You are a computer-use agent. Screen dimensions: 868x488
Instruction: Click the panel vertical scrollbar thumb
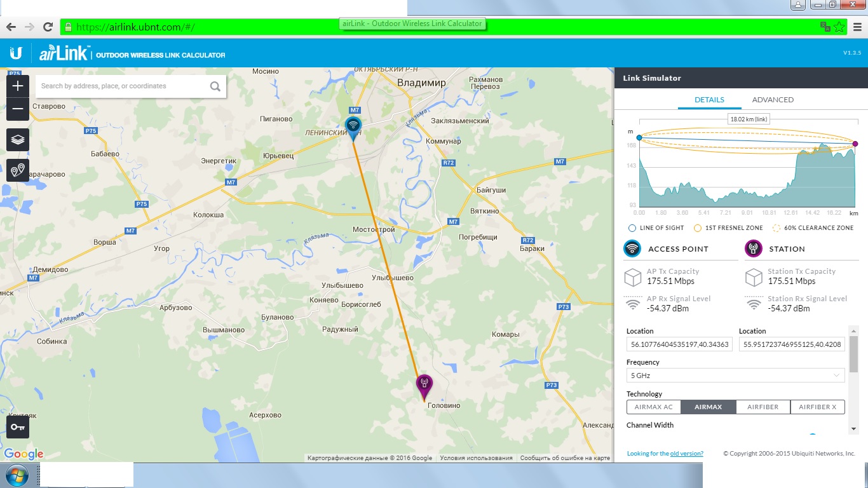tap(853, 354)
